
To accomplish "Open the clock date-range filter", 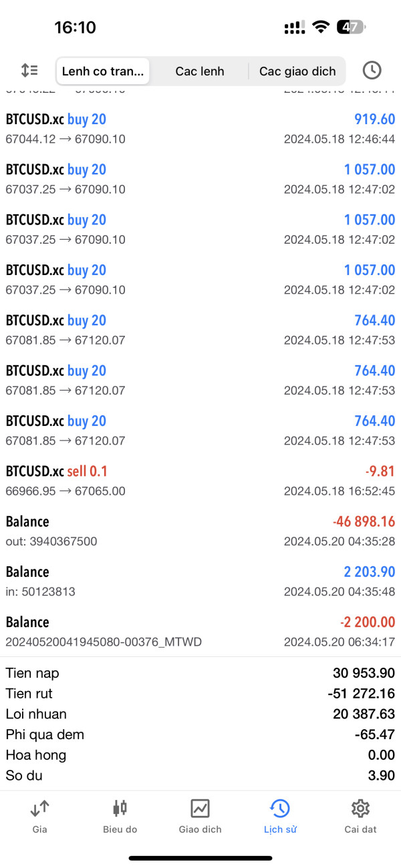I will click(x=372, y=70).
